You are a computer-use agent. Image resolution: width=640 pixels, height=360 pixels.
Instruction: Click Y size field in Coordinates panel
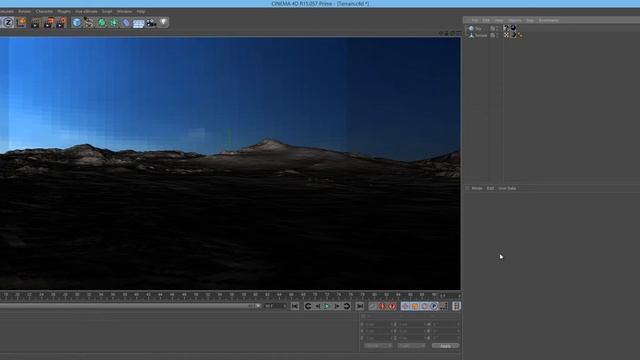411,331
